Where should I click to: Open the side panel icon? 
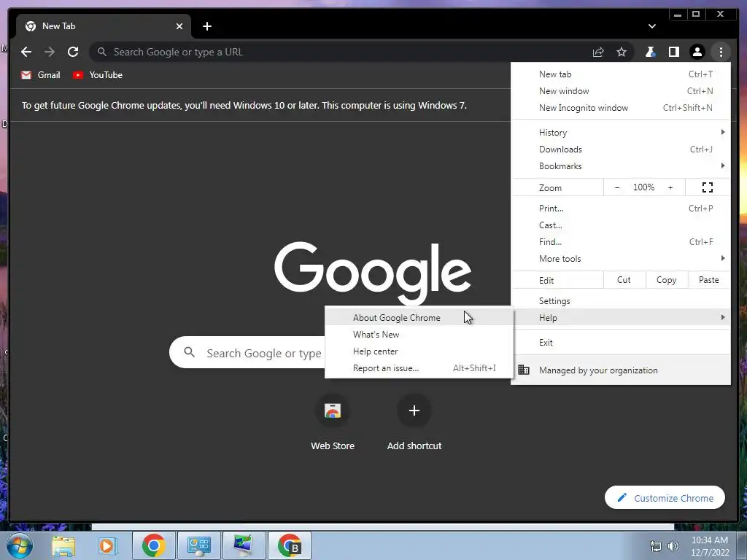(673, 52)
